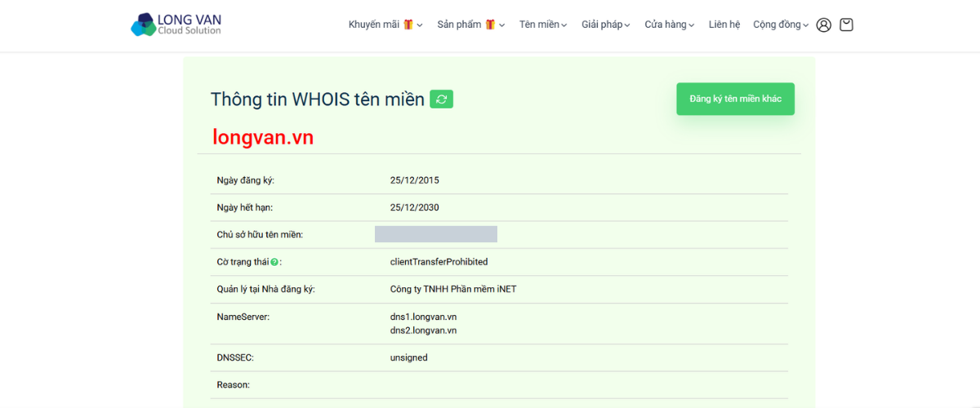Click the Long Van Cloud Solution logo
Screen dimensions: 980x408
tap(176, 24)
